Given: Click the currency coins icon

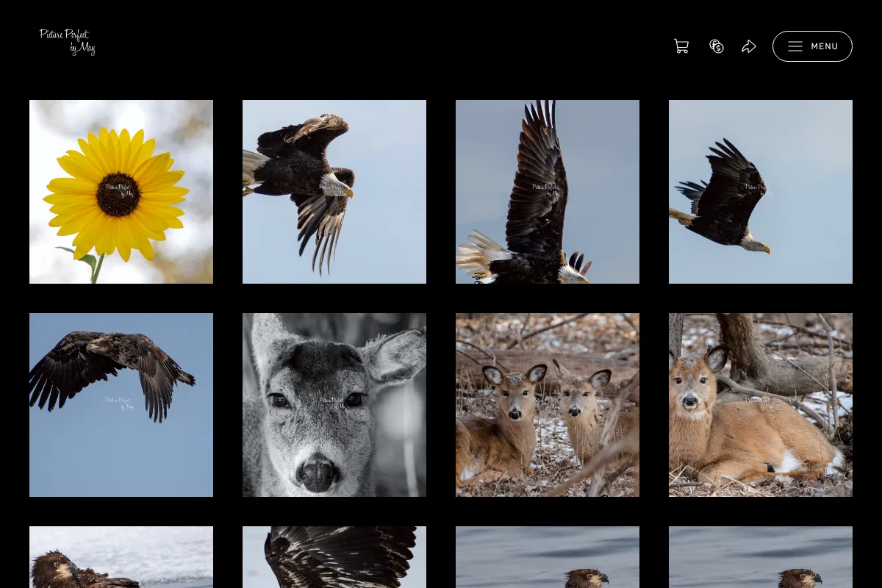Looking at the screenshot, I should point(717,46).
